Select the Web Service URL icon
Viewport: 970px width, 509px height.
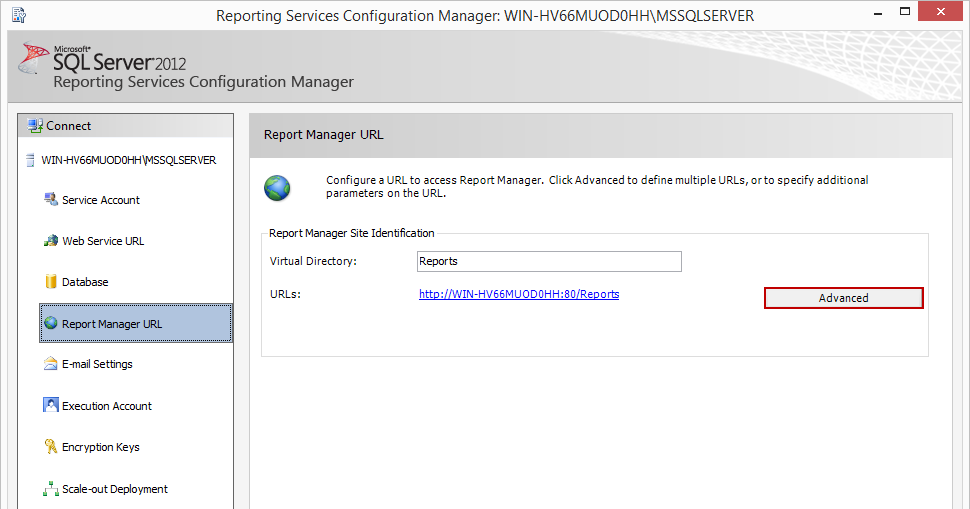(51, 241)
